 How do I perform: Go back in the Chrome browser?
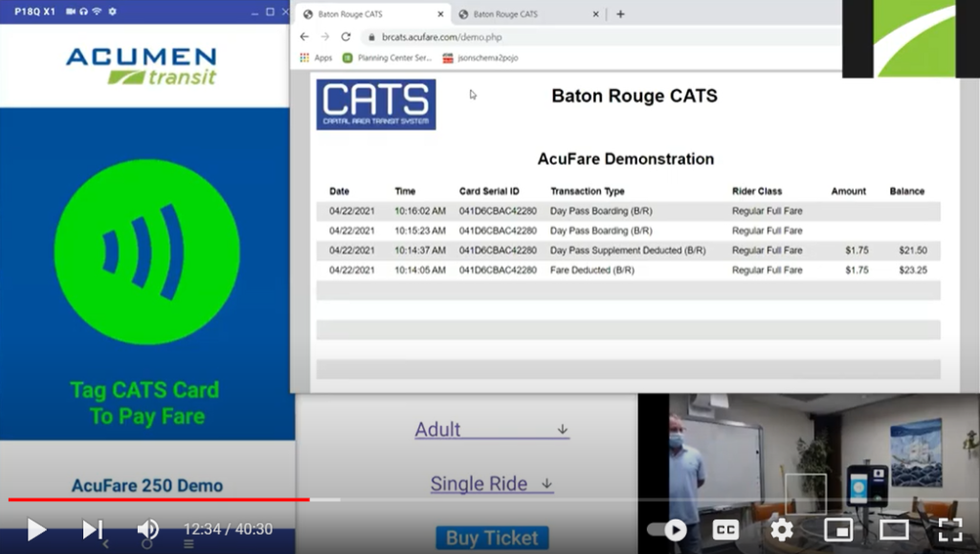click(304, 37)
